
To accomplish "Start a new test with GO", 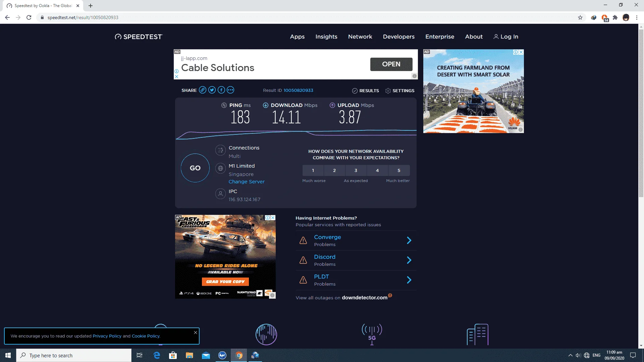I will [x=195, y=168].
